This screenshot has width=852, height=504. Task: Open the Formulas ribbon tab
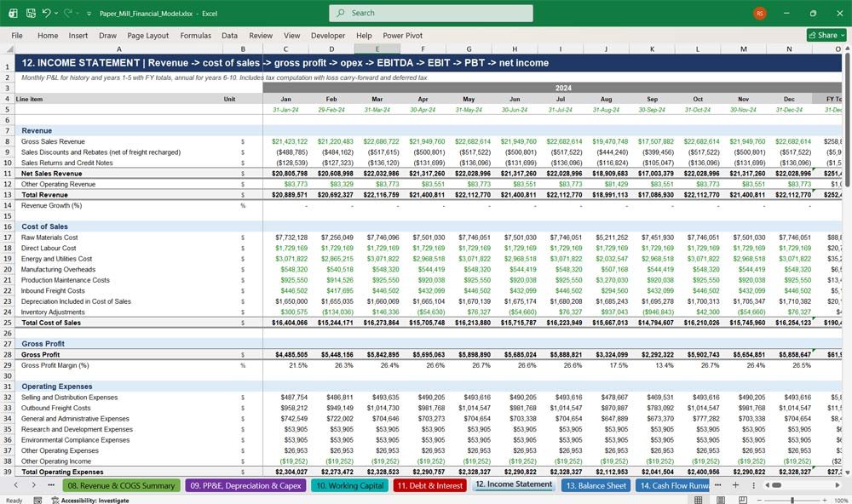pos(196,35)
